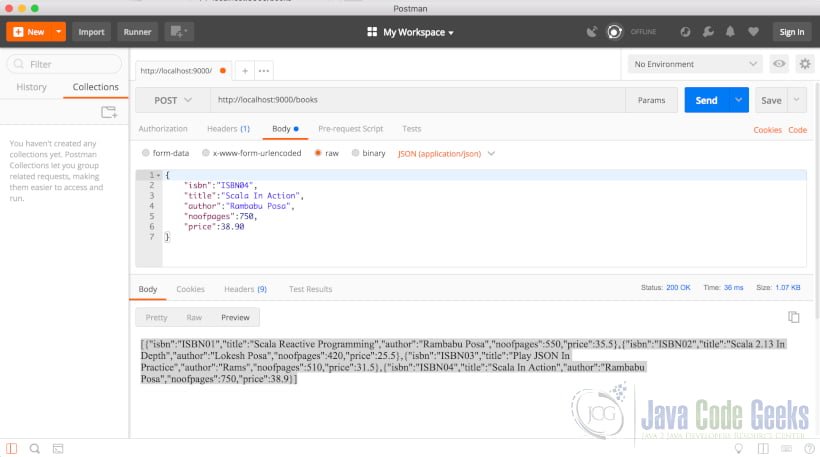Click the heart icon in header

753,32
